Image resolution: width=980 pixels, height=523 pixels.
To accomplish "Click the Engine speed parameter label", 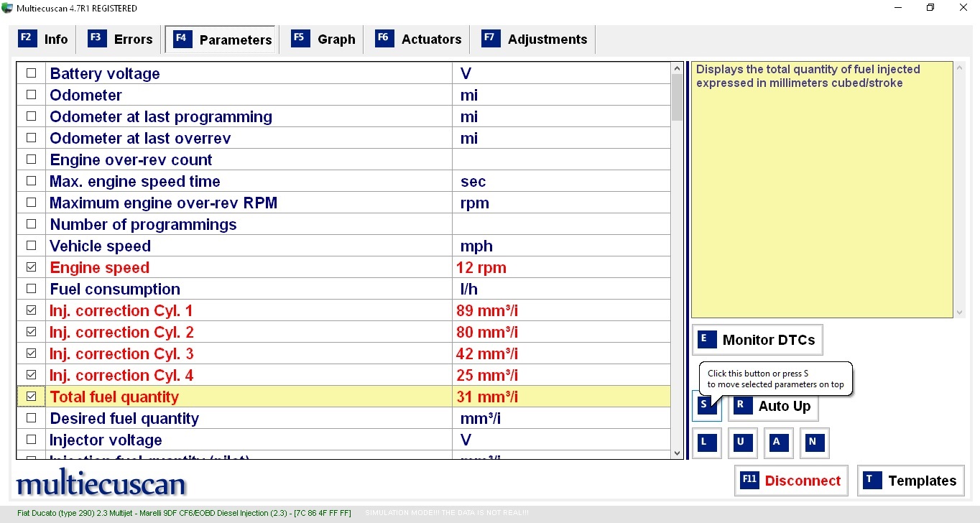I will 100,267.
